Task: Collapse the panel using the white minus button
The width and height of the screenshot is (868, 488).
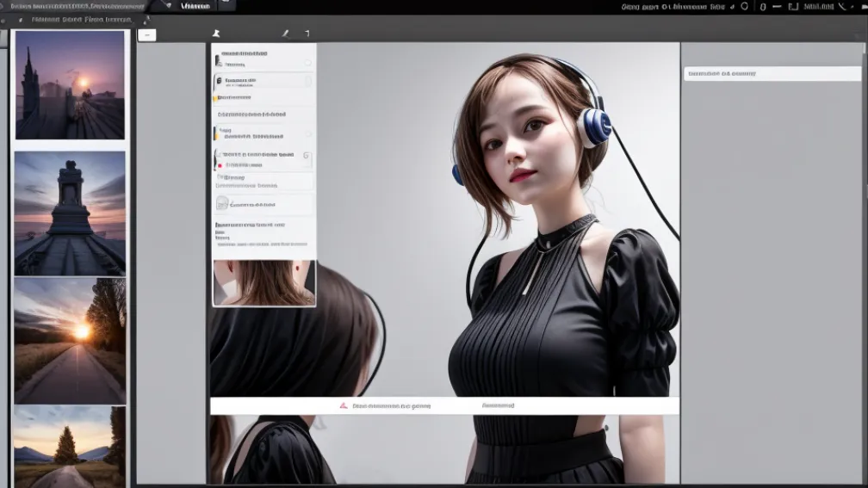Action: point(146,34)
